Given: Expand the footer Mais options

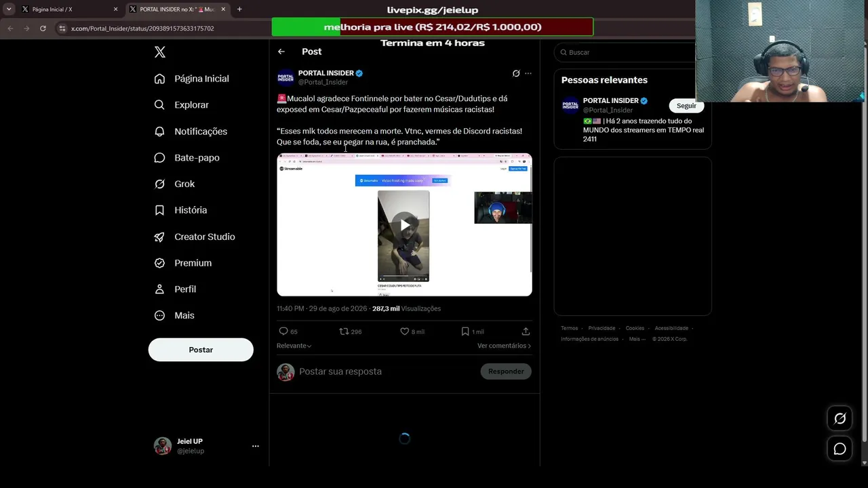Looking at the screenshot, I should (x=637, y=339).
